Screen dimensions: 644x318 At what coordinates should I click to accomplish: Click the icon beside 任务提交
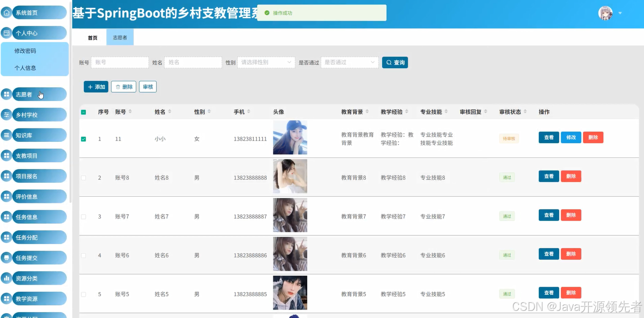pyautogui.click(x=7, y=257)
